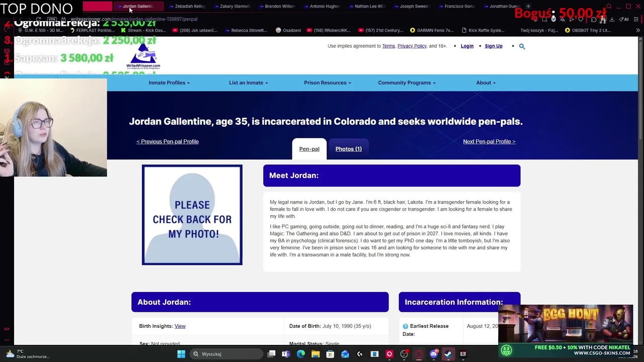
Task: Click the VPN badge in the address bar
Action: click(x=51, y=19)
